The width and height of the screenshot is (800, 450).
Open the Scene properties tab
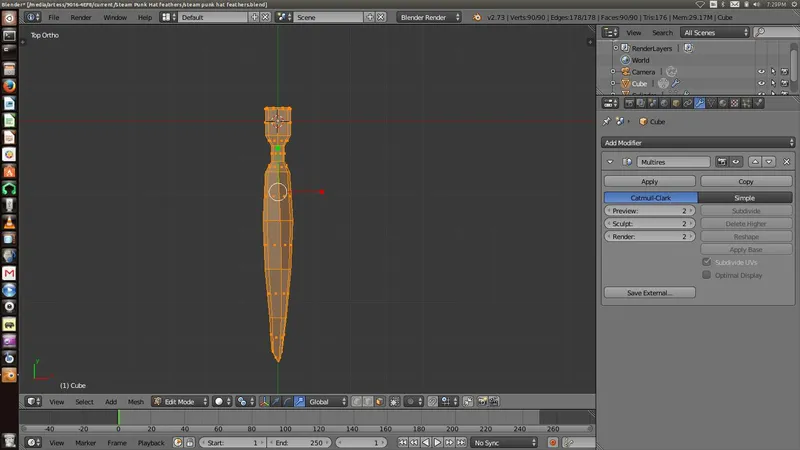(653, 104)
